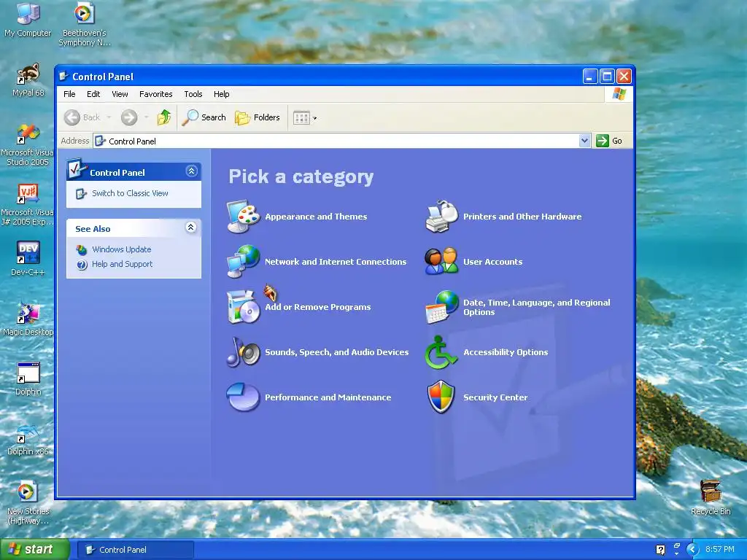Click Switch to Classic View link

(x=130, y=193)
